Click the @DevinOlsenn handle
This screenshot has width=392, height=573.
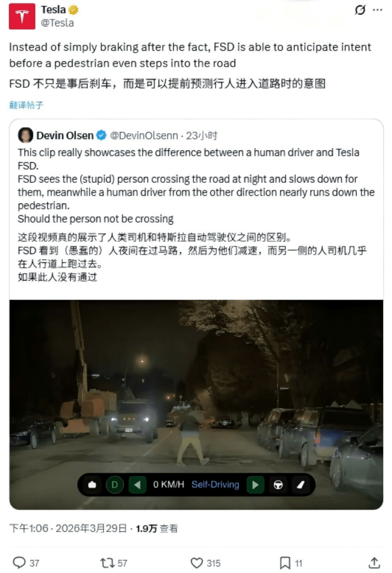click(144, 136)
